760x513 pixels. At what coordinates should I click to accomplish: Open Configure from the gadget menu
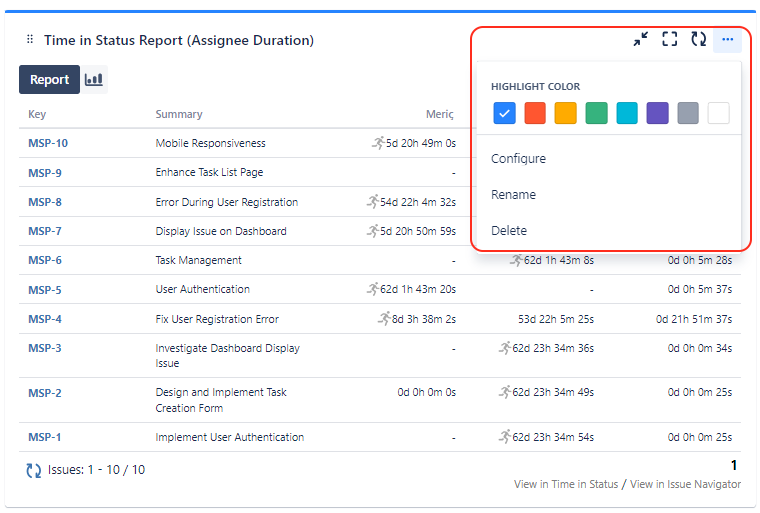click(518, 159)
